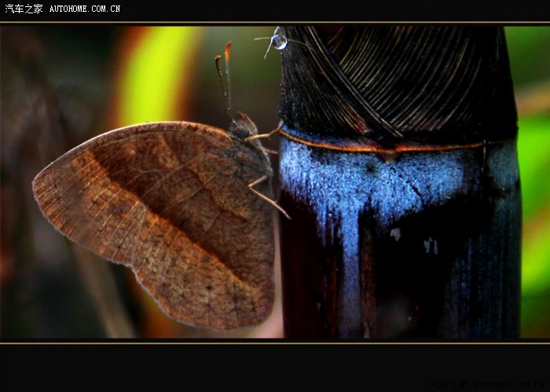Click the water droplet on the bamboo tip

coord(279,42)
